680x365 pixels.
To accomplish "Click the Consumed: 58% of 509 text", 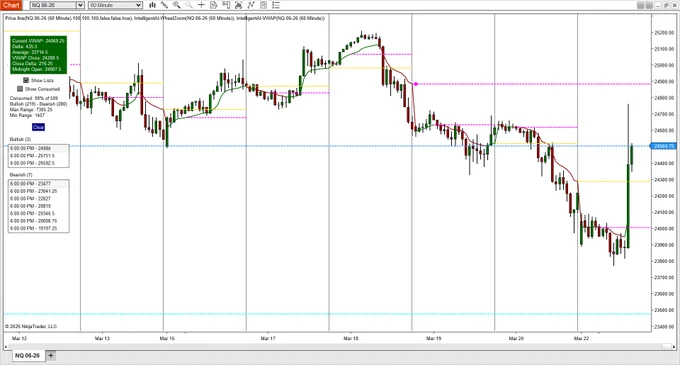I will tap(33, 98).
